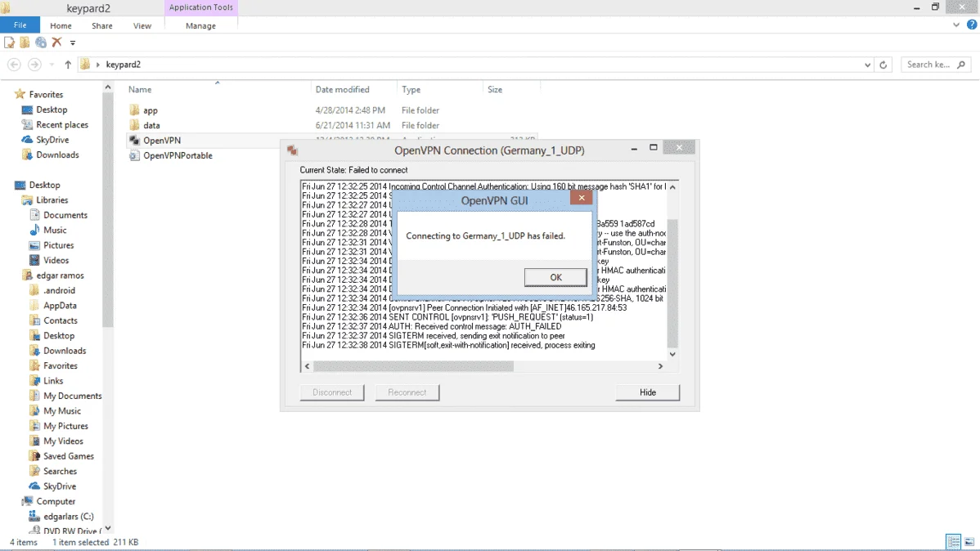Select the Application Tools contextual tab
The width and height of the screenshot is (980, 551).
(200, 7)
